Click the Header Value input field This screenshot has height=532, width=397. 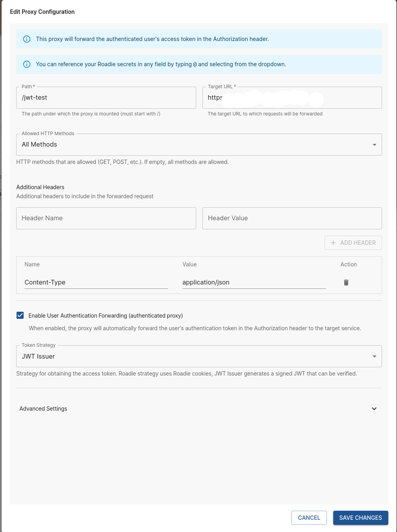tap(292, 218)
